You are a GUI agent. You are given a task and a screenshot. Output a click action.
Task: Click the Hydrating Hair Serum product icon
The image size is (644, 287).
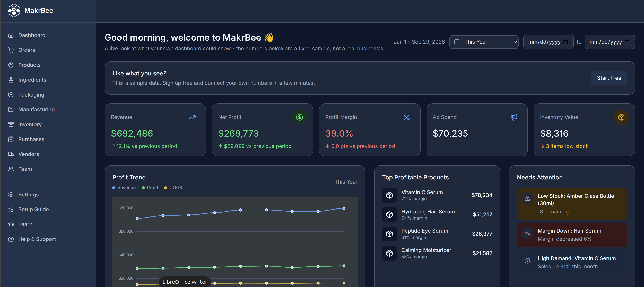[x=389, y=214]
